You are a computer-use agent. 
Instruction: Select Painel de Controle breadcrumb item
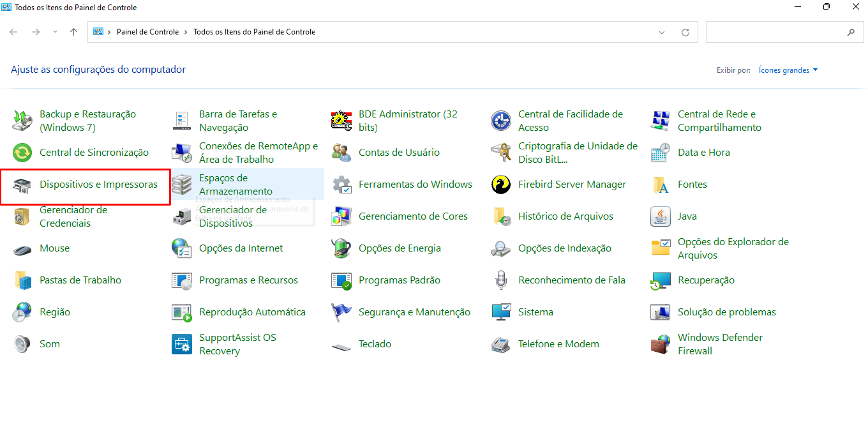point(147,32)
